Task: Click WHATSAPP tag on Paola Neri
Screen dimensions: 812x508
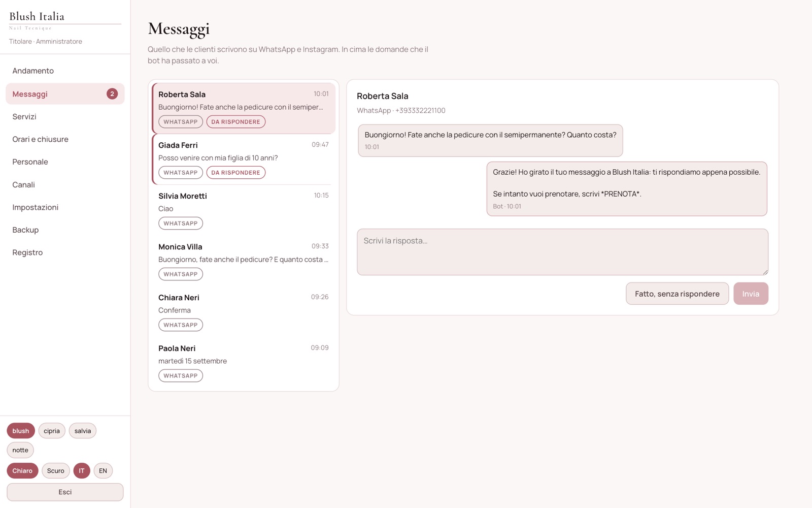Action: 181,376
